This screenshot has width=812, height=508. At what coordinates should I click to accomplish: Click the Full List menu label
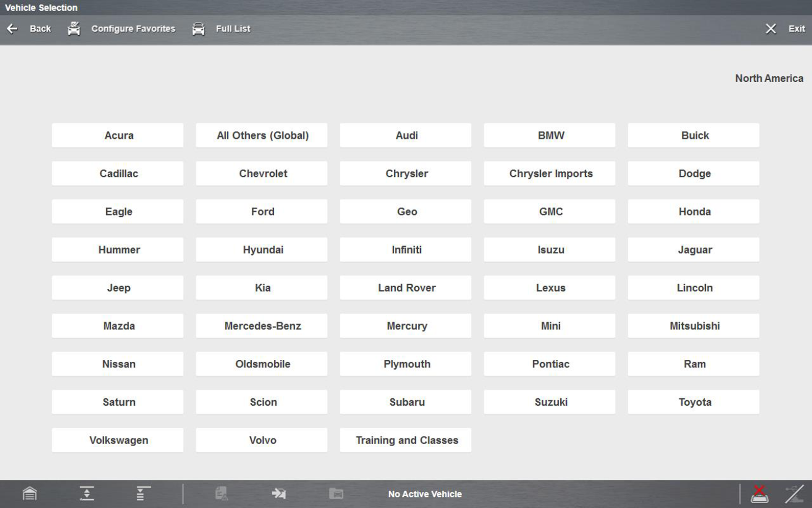click(x=233, y=29)
